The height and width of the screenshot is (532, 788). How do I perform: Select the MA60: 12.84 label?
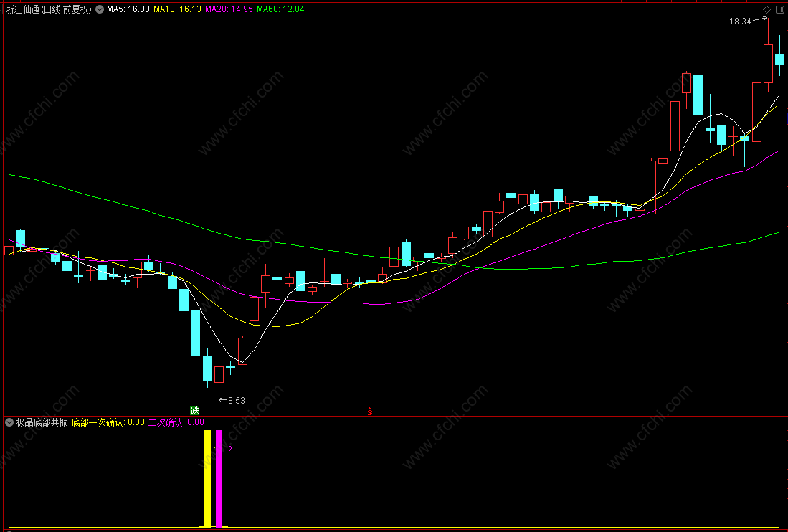pyautogui.click(x=280, y=9)
